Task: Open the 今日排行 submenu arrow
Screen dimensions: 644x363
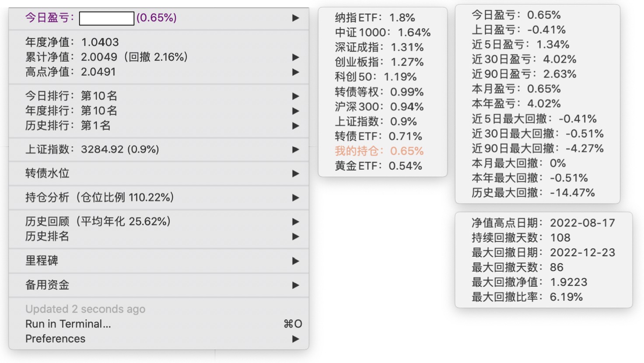Action: (x=296, y=96)
